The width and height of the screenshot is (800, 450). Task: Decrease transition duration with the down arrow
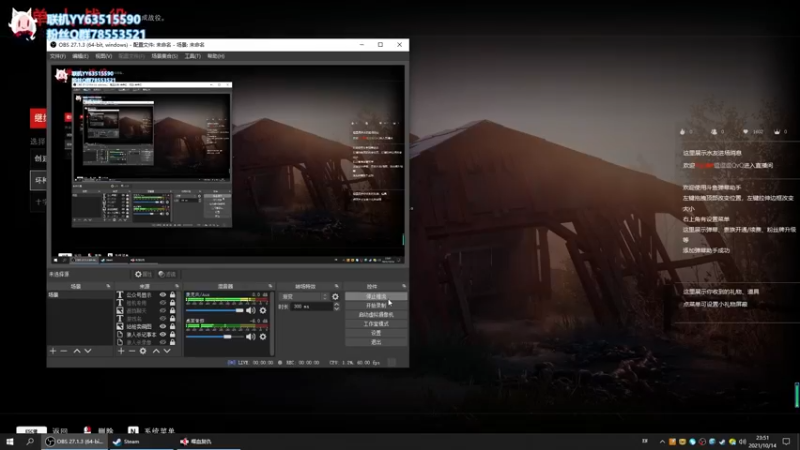pyautogui.click(x=336, y=309)
